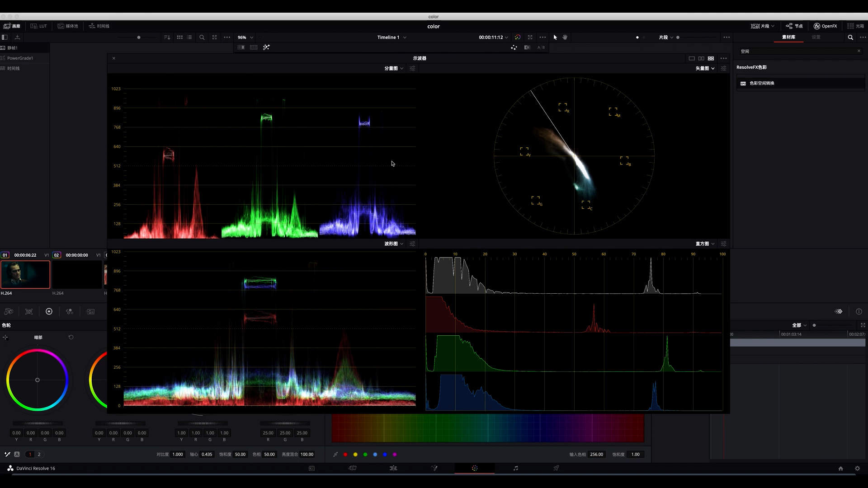
Task: Open project settings gear icon
Action: [x=857, y=468]
